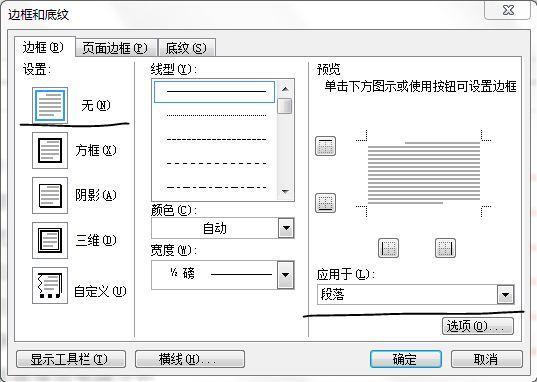
Task: Open the 应用于(L) dropdown arrow
Action: 505,295
